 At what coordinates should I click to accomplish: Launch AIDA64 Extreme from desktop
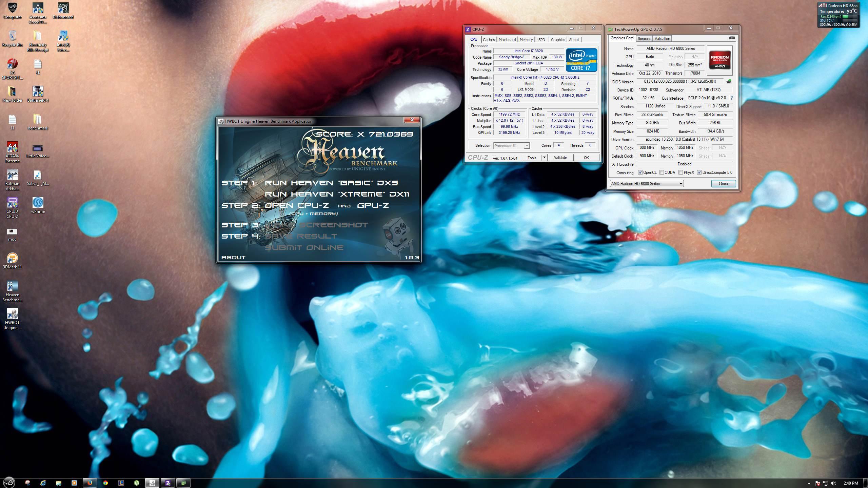pyautogui.click(x=13, y=152)
